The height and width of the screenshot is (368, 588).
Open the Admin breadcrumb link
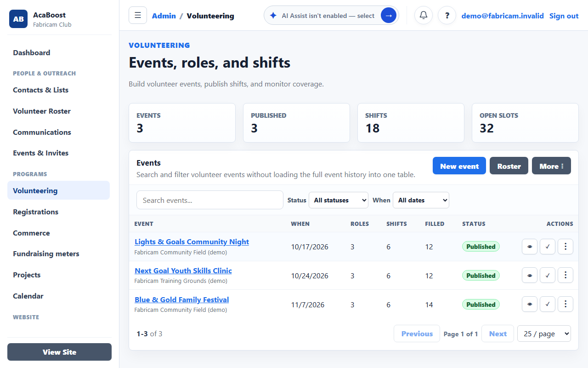(x=164, y=16)
